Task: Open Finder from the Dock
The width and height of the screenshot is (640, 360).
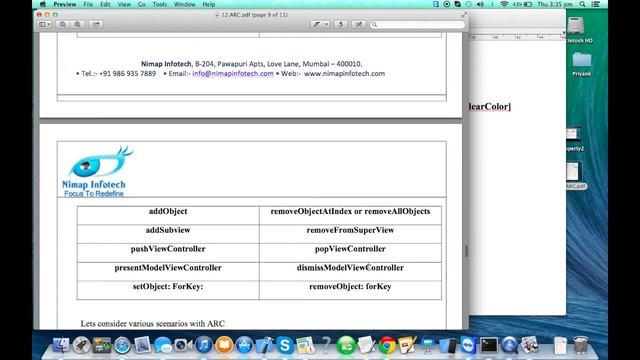Action: (x=61, y=345)
